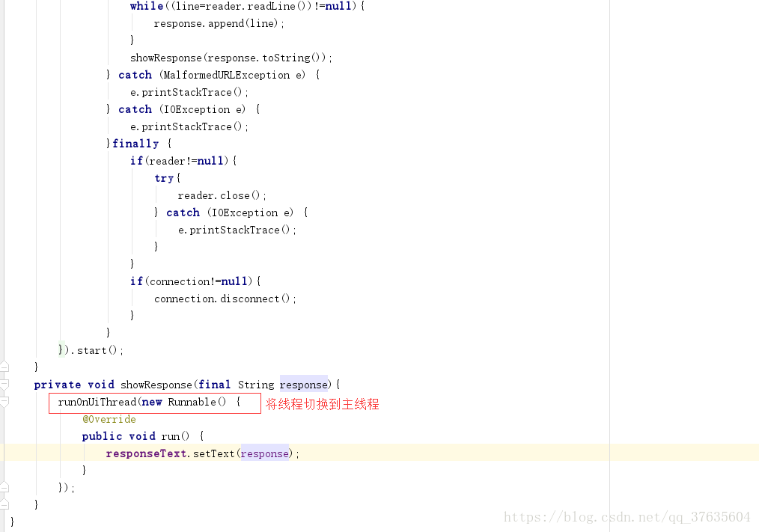Collapse the runOnUiThread Runnable fold marker

[x=4, y=402]
